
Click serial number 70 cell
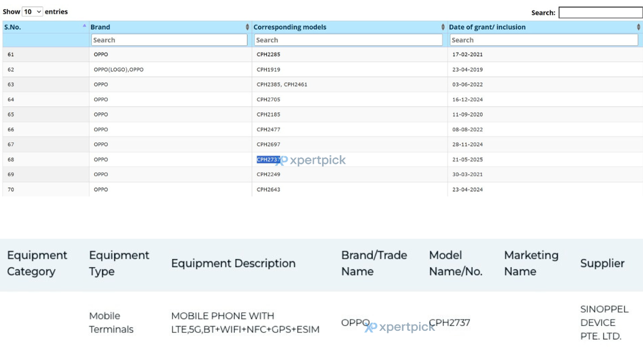point(46,189)
